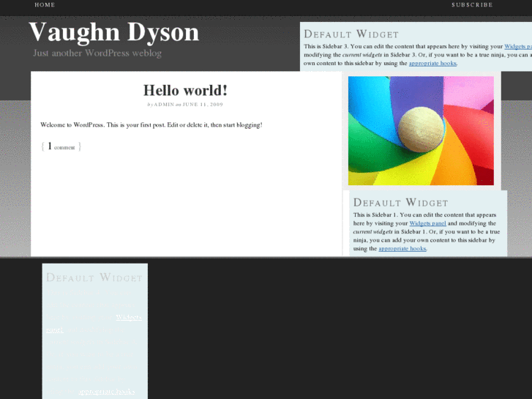This screenshot has height=399, width=532.
Task: Click the Vaughn Dyson site title
Action: click(x=114, y=32)
